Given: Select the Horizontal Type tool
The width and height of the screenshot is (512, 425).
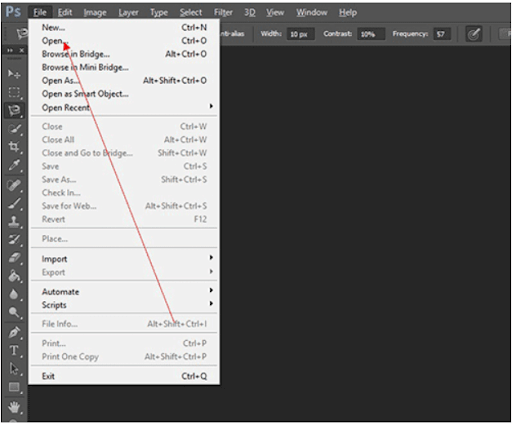Looking at the screenshot, I should (x=14, y=350).
